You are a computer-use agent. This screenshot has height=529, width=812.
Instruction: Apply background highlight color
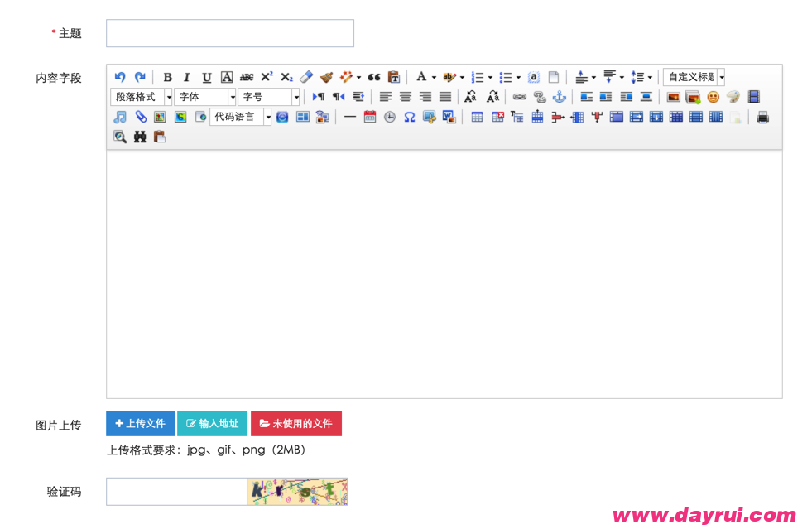click(x=449, y=77)
